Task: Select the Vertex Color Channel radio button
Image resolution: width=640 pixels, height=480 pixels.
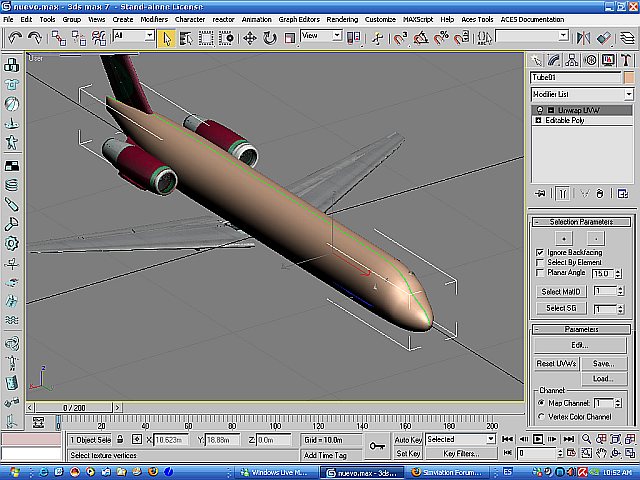Action: click(541, 416)
